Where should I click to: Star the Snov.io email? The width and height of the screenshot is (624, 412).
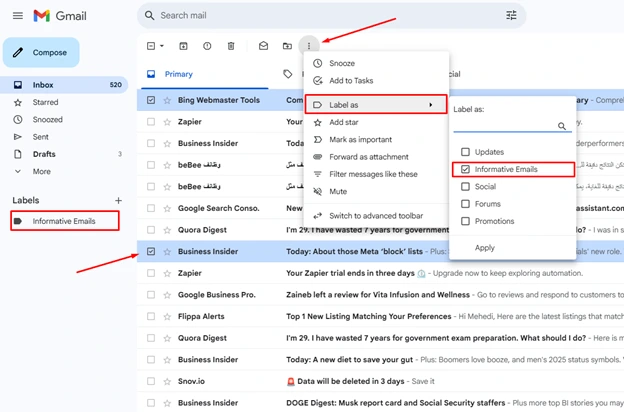167,381
